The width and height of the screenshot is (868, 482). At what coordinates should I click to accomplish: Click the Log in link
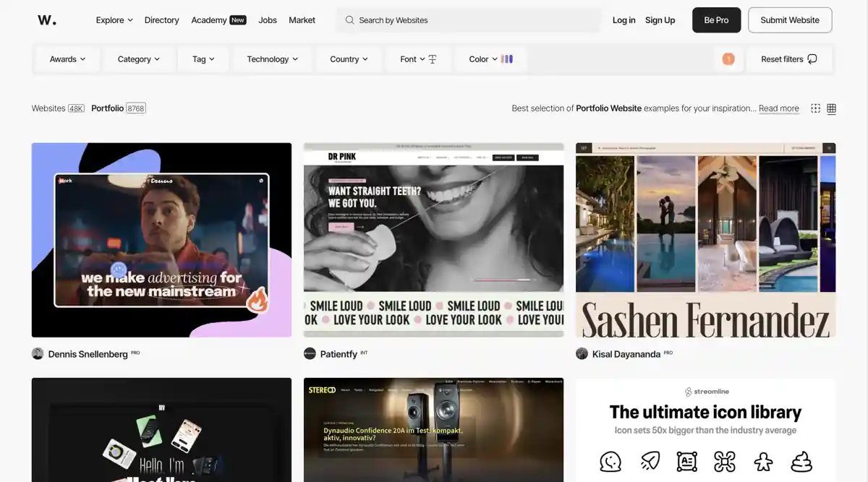click(624, 20)
